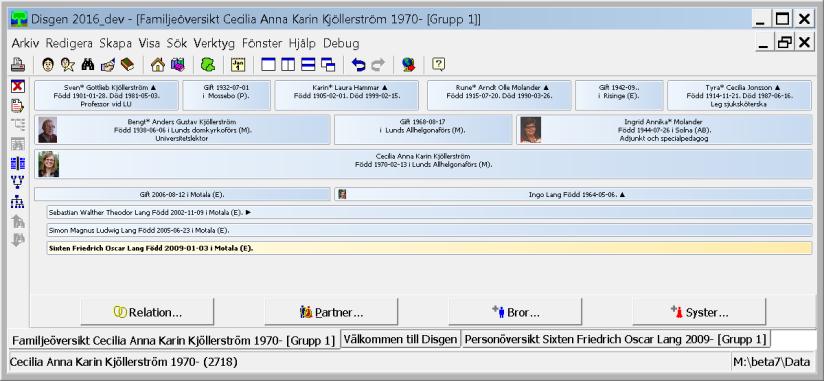This screenshot has height=381, width=824.
Task: Open the Redigera menu
Action: click(69, 43)
